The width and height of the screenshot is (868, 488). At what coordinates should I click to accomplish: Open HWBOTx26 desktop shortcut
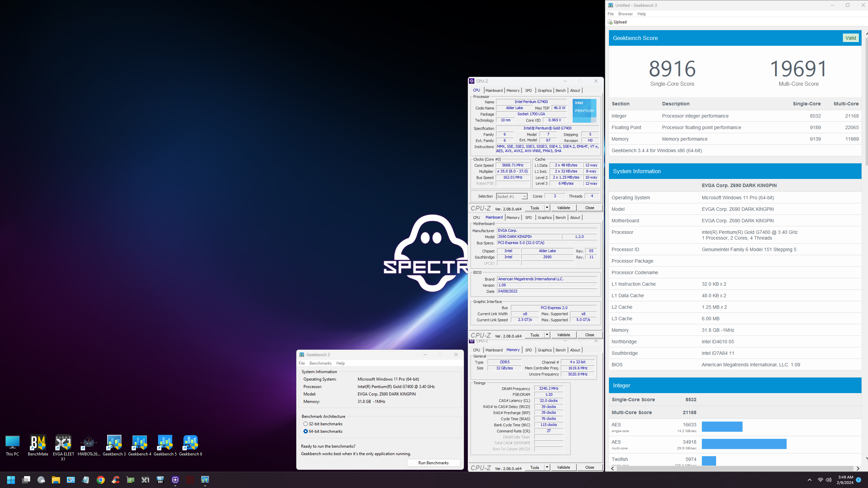click(x=89, y=446)
